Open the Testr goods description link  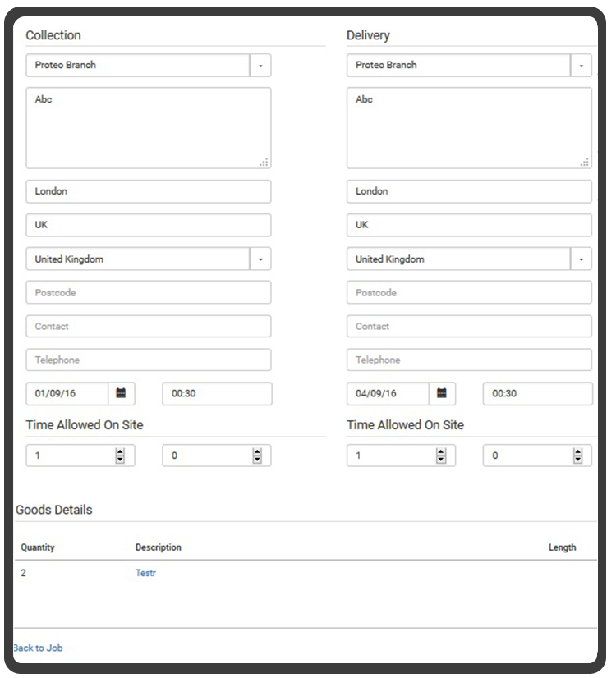click(x=145, y=573)
